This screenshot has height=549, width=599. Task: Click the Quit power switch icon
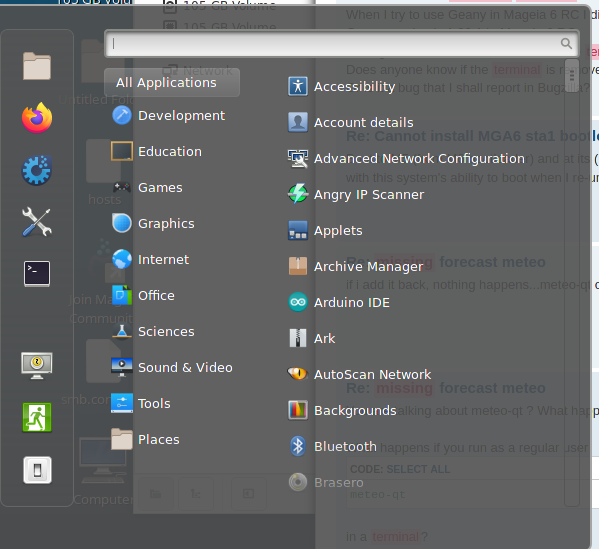(37, 470)
